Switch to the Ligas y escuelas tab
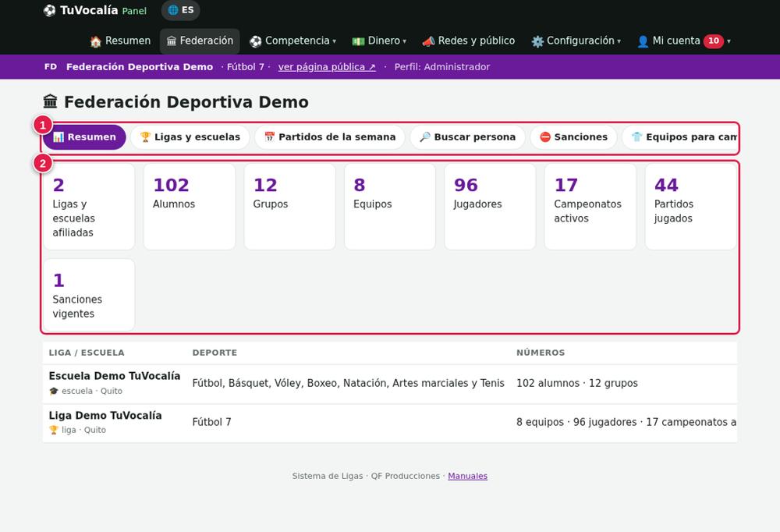 point(190,137)
